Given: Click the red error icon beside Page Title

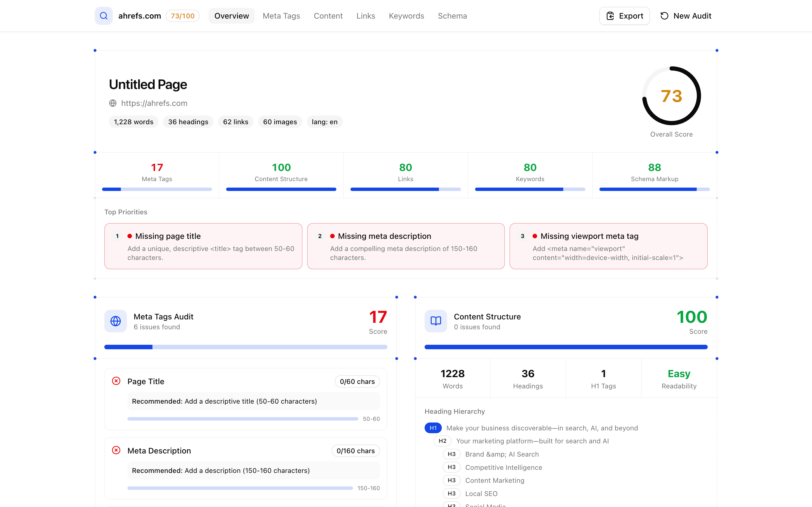Looking at the screenshot, I should [116, 381].
